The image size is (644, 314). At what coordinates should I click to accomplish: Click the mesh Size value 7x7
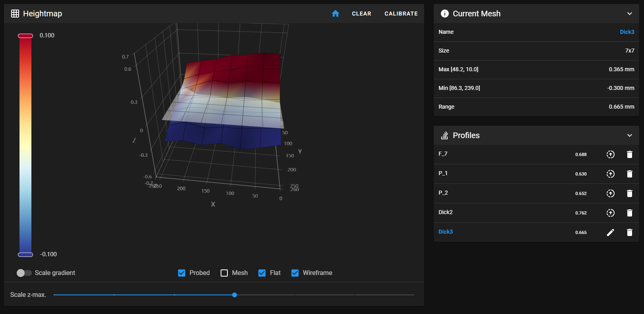click(630, 51)
